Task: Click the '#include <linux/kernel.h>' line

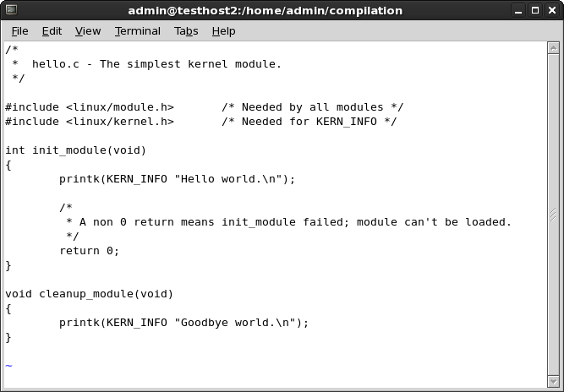Action: [x=90, y=122]
